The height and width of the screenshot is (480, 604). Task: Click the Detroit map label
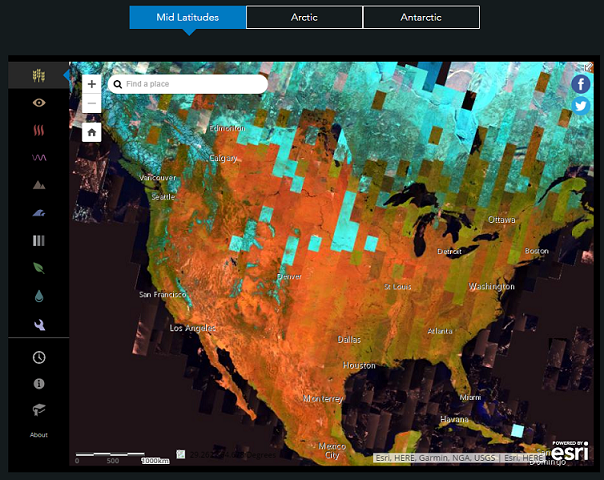pos(449,252)
